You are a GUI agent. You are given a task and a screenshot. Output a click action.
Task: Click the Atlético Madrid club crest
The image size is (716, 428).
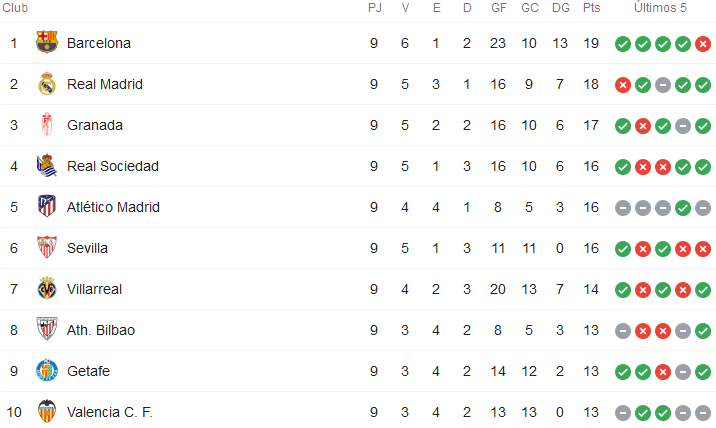47,206
